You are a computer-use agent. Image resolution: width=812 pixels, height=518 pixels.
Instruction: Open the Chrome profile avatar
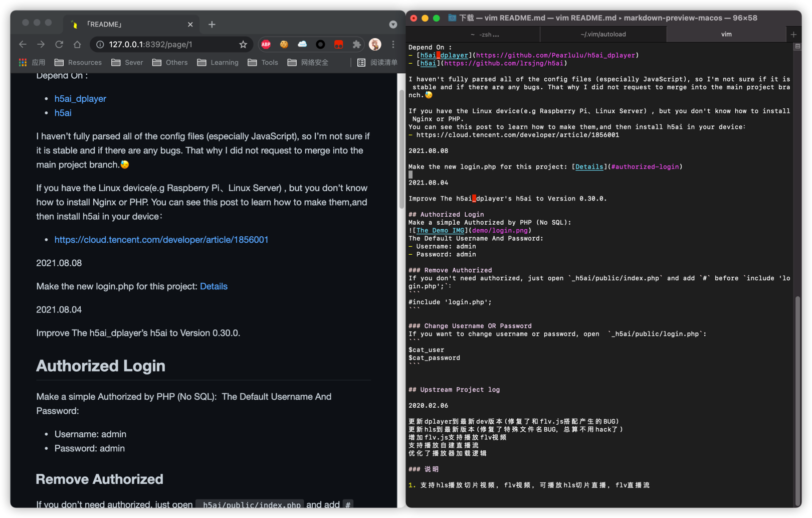click(x=375, y=44)
